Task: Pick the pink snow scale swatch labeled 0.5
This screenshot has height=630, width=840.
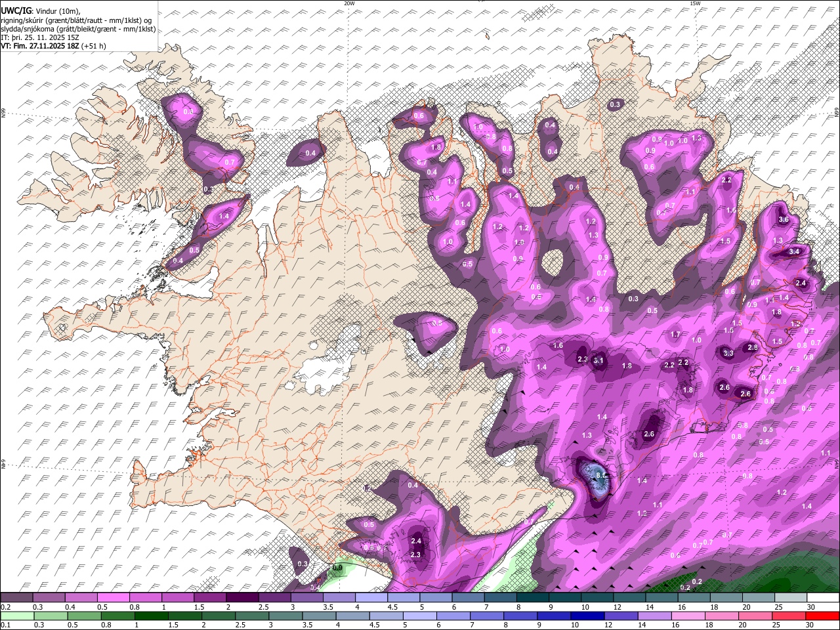Action: pos(113,598)
